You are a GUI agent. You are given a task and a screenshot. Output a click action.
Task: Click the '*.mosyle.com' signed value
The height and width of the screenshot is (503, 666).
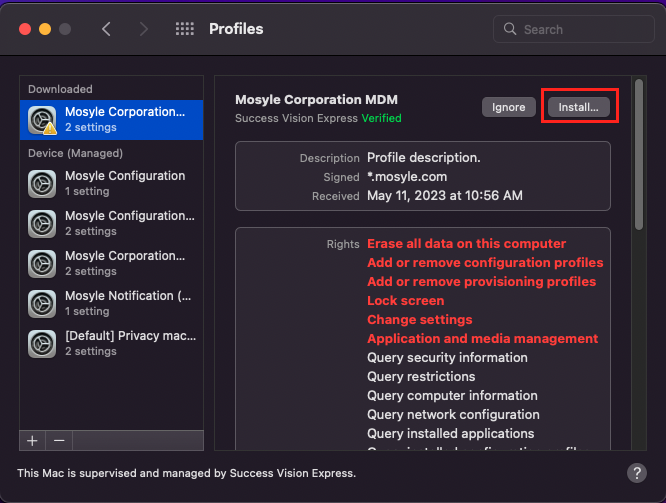click(x=407, y=177)
